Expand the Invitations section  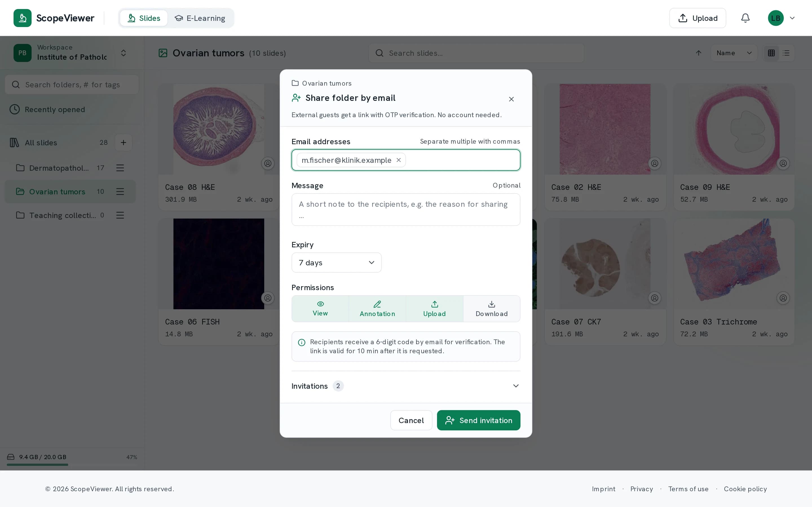(x=406, y=386)
